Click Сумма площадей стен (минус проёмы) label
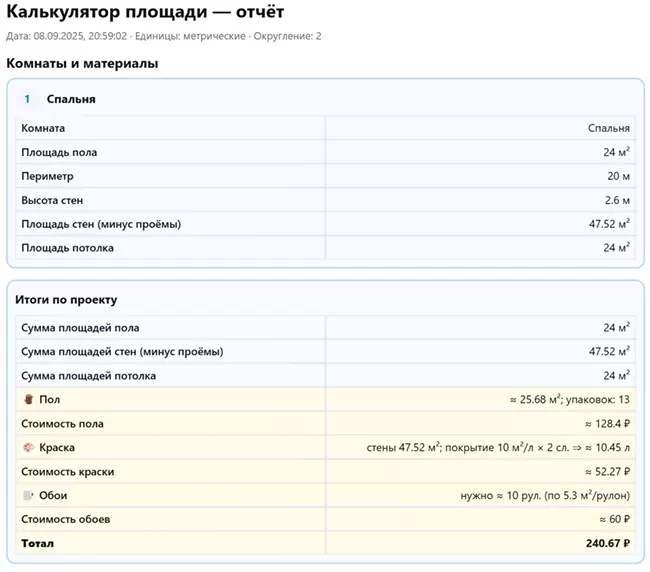 click(x=122, y=352)
